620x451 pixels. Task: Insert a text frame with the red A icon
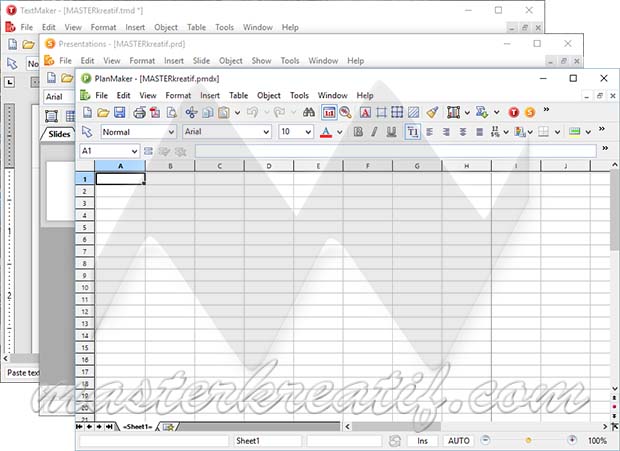[x=365, y=113]
